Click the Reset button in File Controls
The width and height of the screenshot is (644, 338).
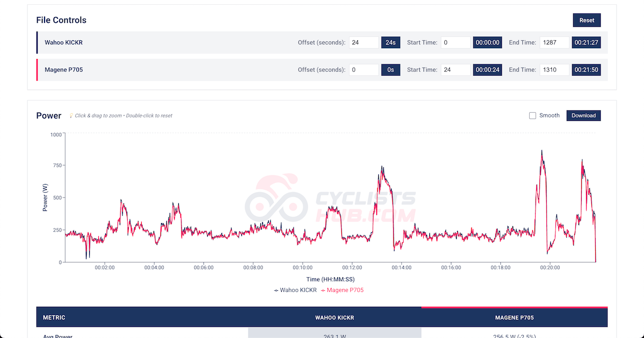click(x=587, y=20)
